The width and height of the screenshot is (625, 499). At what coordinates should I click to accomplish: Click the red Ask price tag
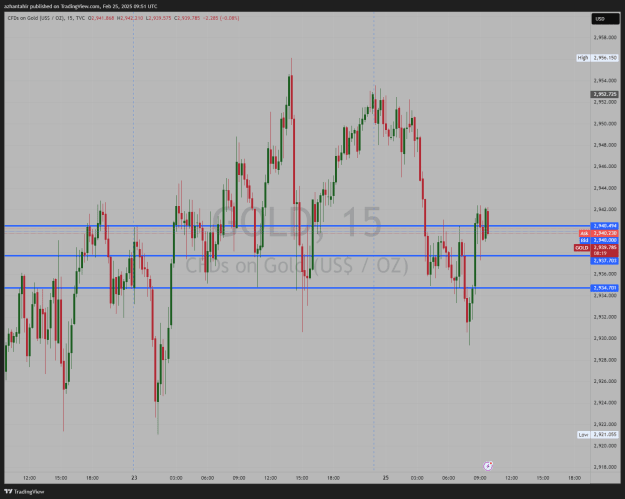(x=598, y=233)
